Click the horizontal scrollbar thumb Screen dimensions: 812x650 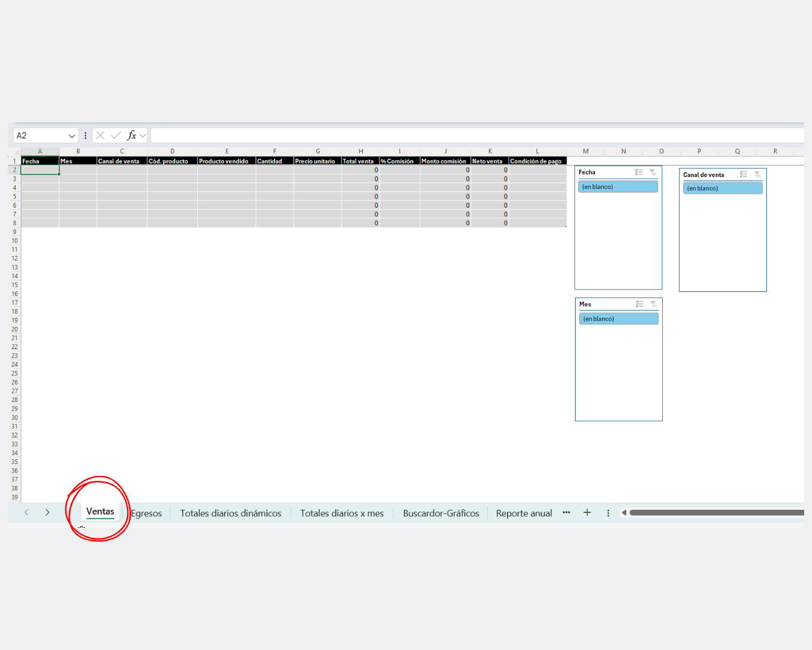tap(716, 513)
